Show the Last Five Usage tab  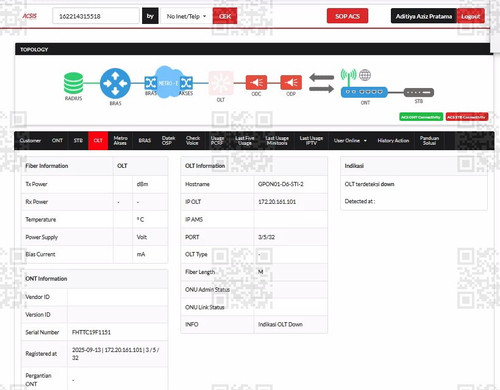[245, 141]
